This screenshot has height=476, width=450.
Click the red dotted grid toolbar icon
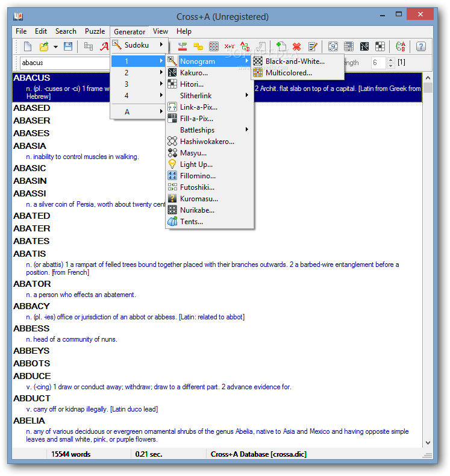coord(214,46)
